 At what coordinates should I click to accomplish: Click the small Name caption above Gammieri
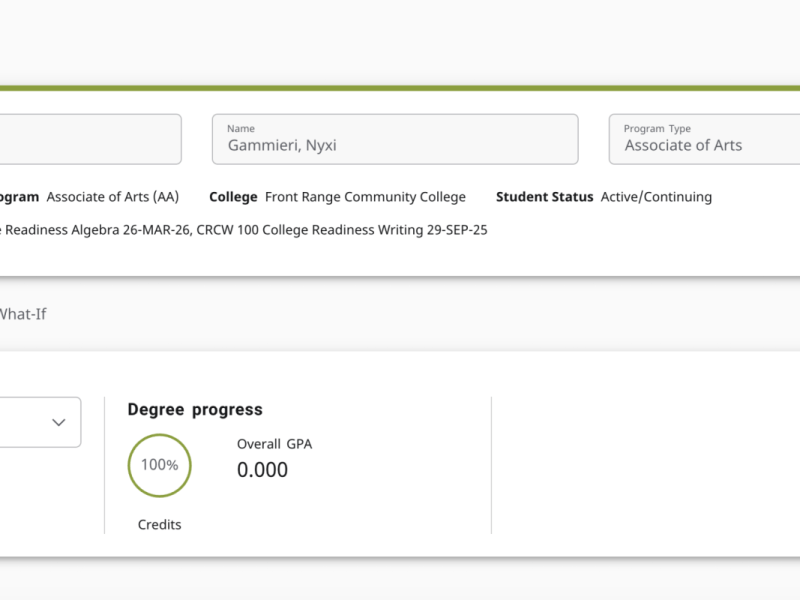[x=241, y=129]
